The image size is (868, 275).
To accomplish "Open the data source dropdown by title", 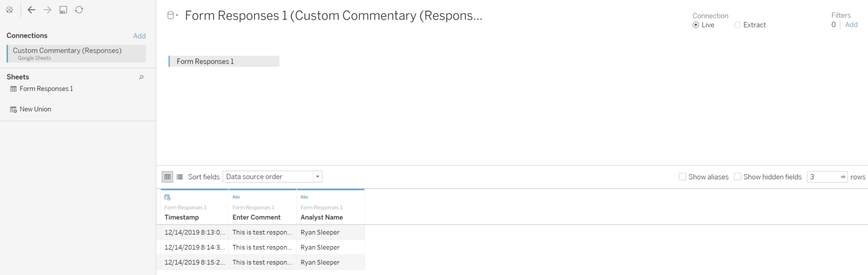I will coord(172,16).
